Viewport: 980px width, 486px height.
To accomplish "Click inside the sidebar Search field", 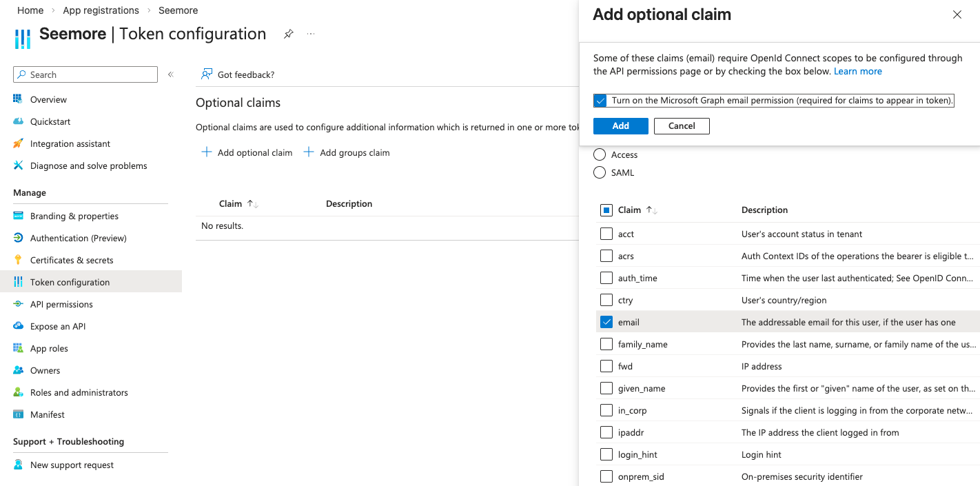I will point(85,74).
